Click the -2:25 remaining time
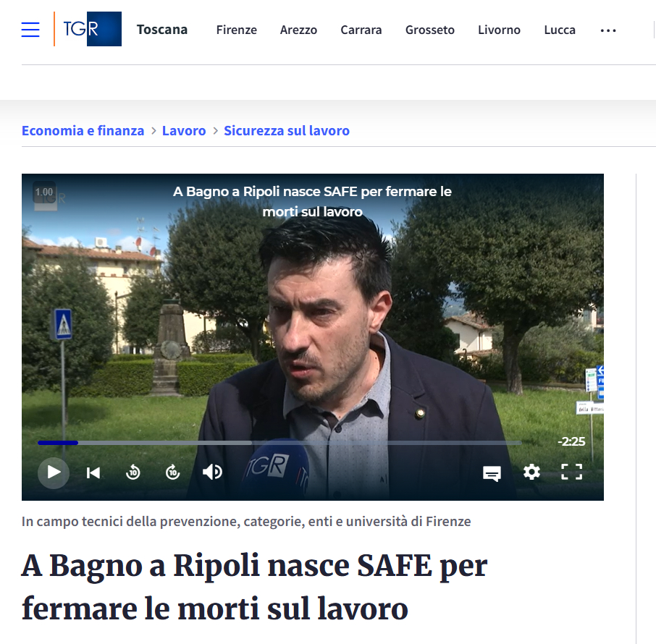The image size is (656, 644). tap(571, 441)
